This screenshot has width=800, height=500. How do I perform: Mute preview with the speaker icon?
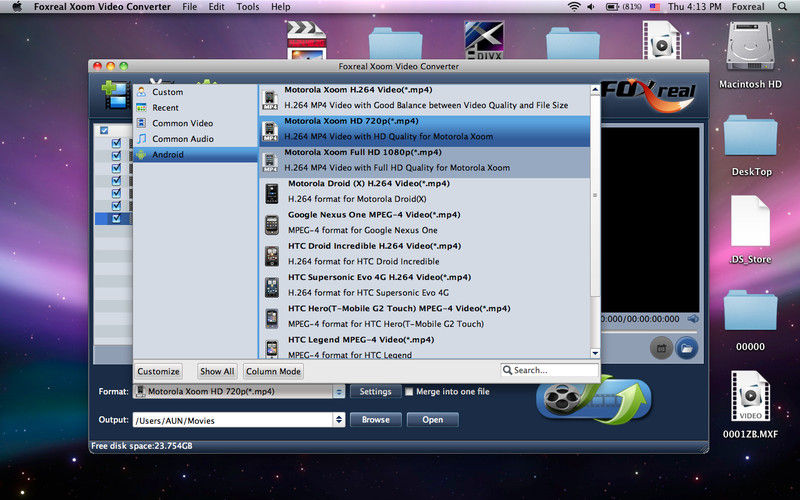click(x=693, y=319)
